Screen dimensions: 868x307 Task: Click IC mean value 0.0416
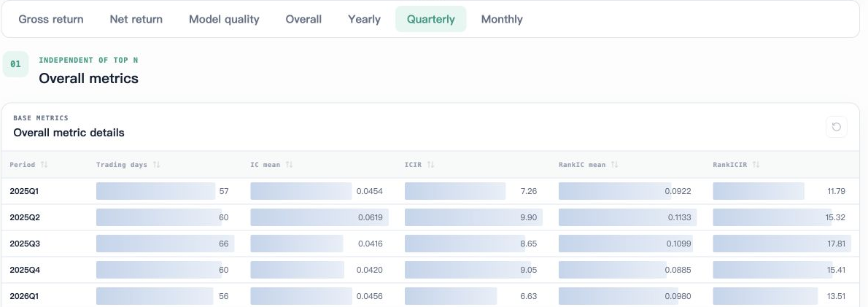tap(371, 244)
